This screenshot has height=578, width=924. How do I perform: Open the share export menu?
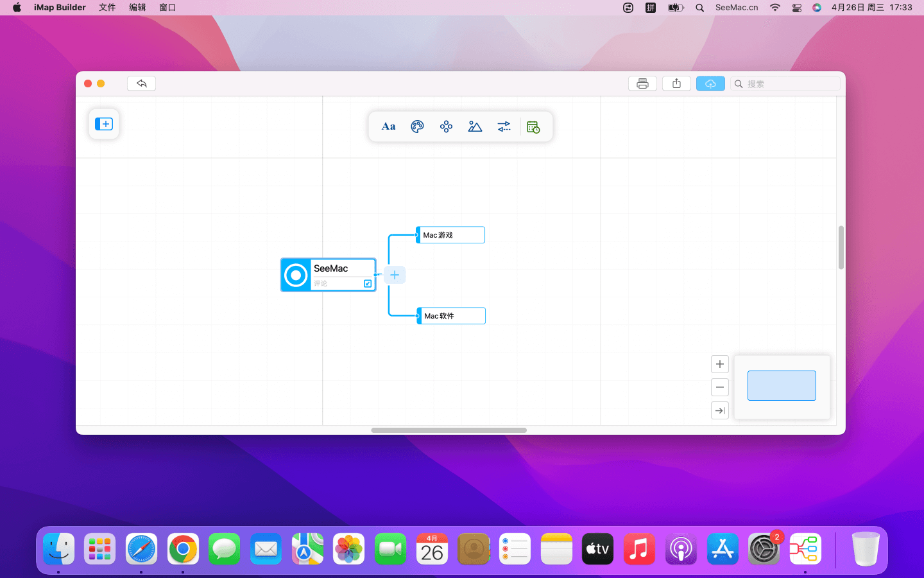click(676, 83)
